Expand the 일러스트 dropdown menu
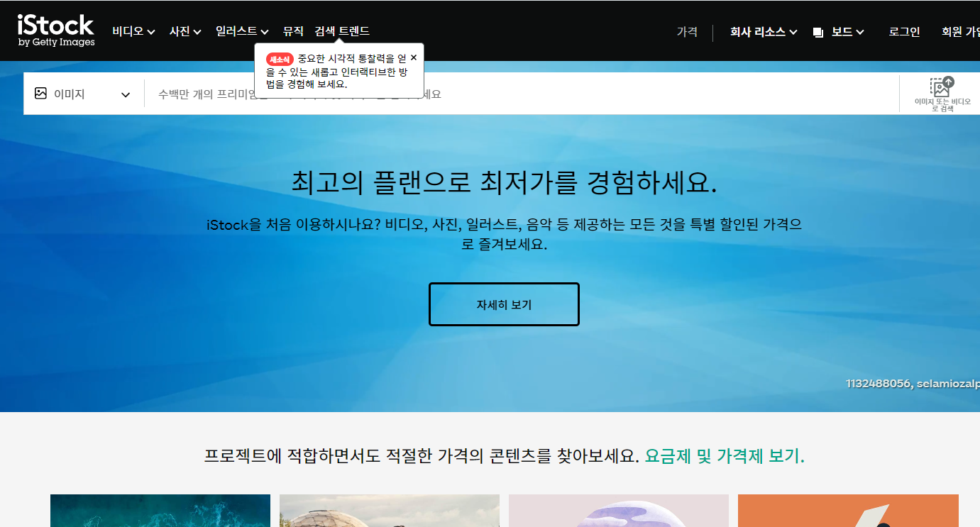Screen dimensions: 980x527 point(241,31)
